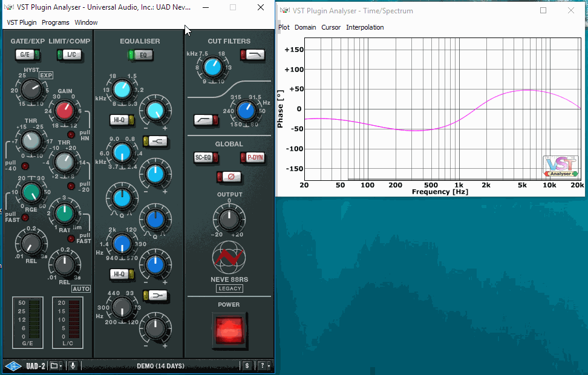Click the Universal Audio diamond logo

coord(13,366)
